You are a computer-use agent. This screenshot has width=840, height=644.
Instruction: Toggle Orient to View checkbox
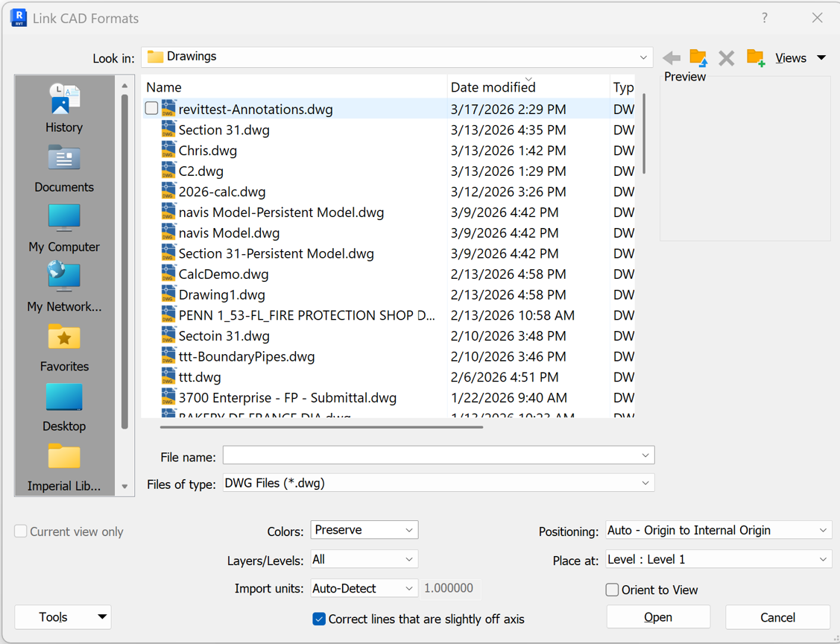tap(612, 590)
